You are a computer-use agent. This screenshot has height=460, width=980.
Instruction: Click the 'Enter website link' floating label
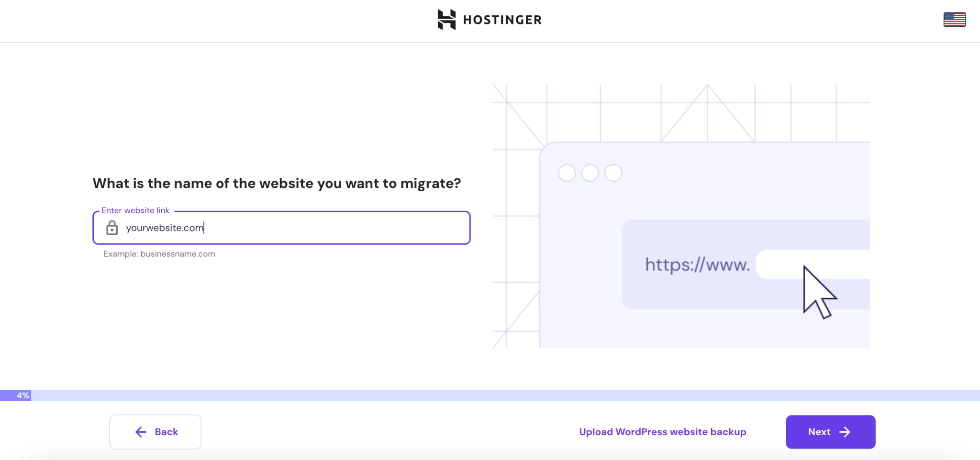tap(135, 210)
